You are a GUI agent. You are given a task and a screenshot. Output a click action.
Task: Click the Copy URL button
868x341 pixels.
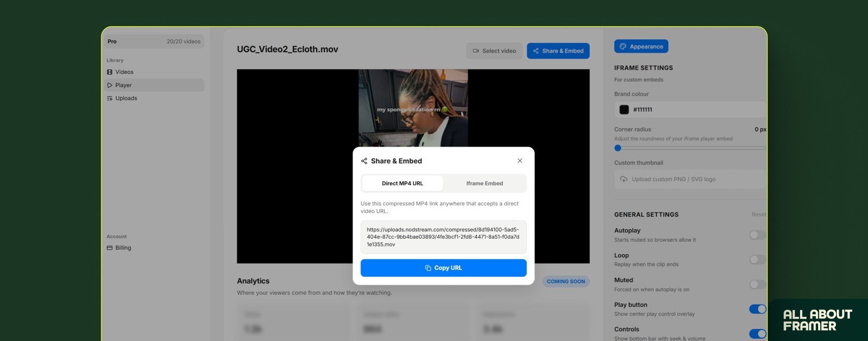click(x=444, y=268)
